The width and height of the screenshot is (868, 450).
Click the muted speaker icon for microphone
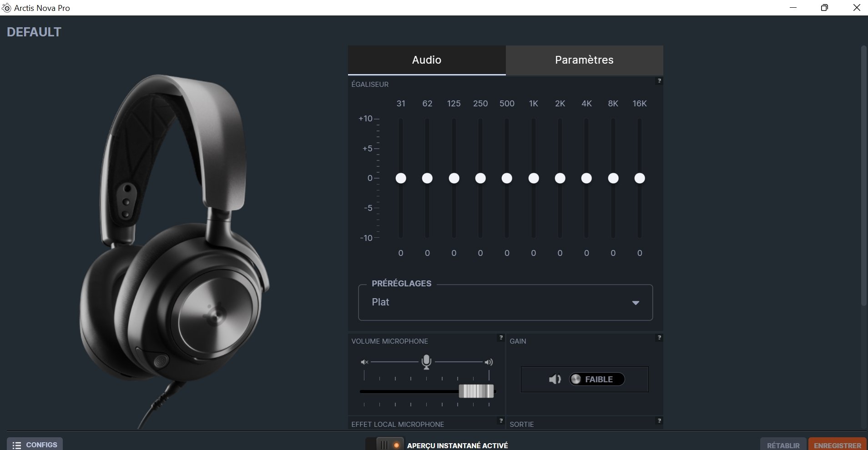[364, 362]
